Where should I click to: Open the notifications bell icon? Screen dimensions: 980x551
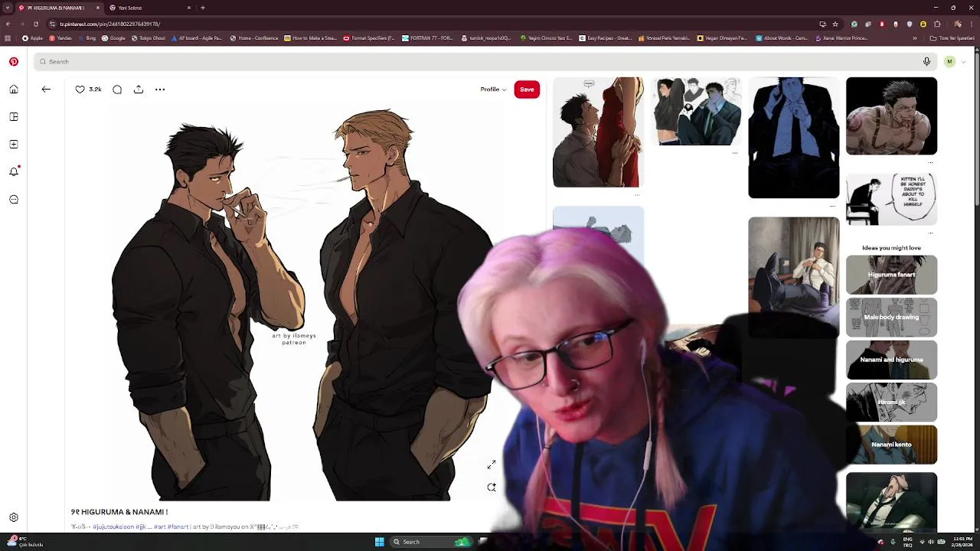[14, 171]
